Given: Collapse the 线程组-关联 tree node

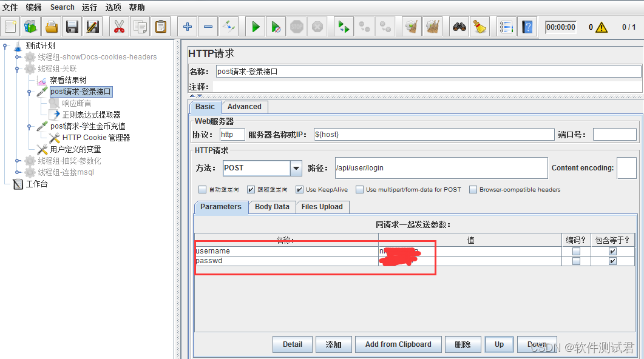Looking at the screenshot, I should point(17,69).
